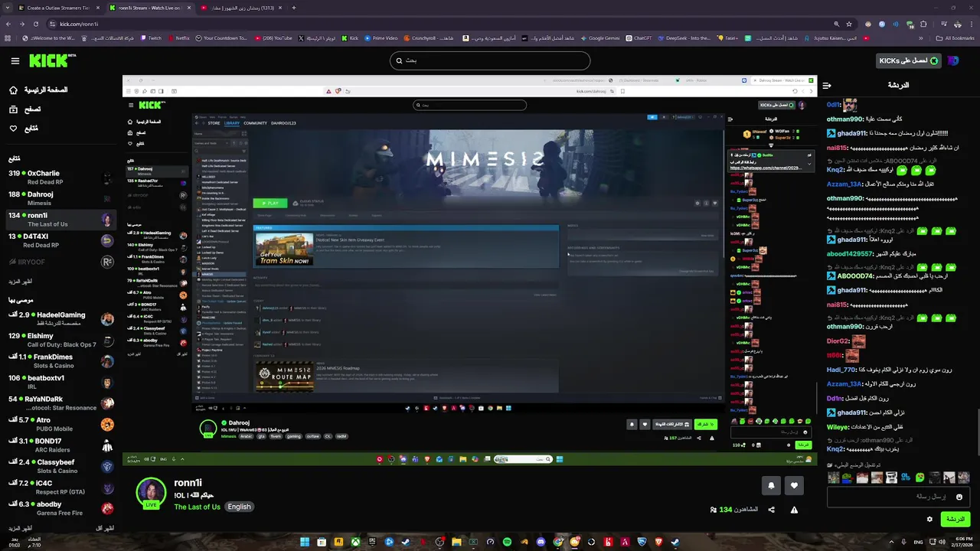The image size is (980, 551).
Task: Click Show Less under recommended list
Action: click(x=105, y=528)
